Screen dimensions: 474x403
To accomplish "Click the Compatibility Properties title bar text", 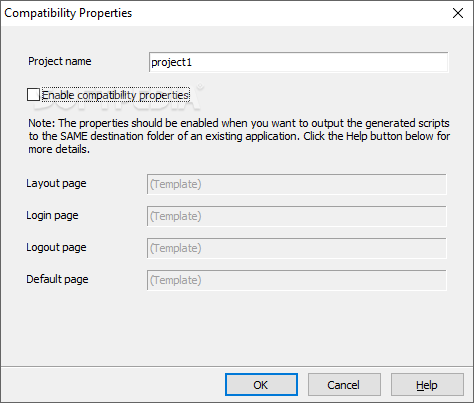I will coord(68,13).
